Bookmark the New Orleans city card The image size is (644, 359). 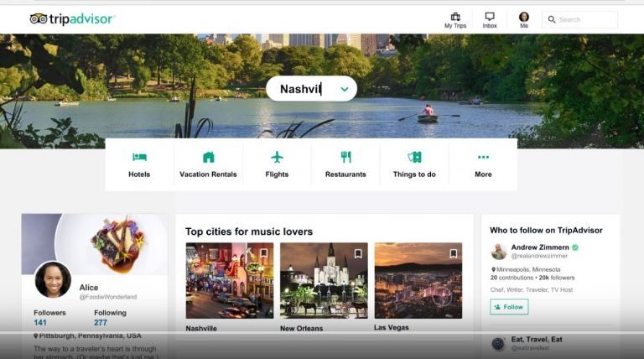(358, 253)
